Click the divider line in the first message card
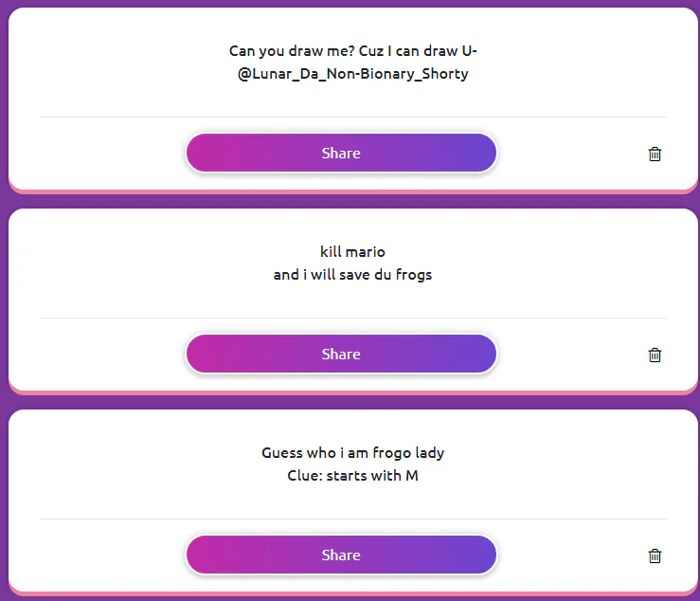This screenshot has height=601, width=700. (353, 118)
